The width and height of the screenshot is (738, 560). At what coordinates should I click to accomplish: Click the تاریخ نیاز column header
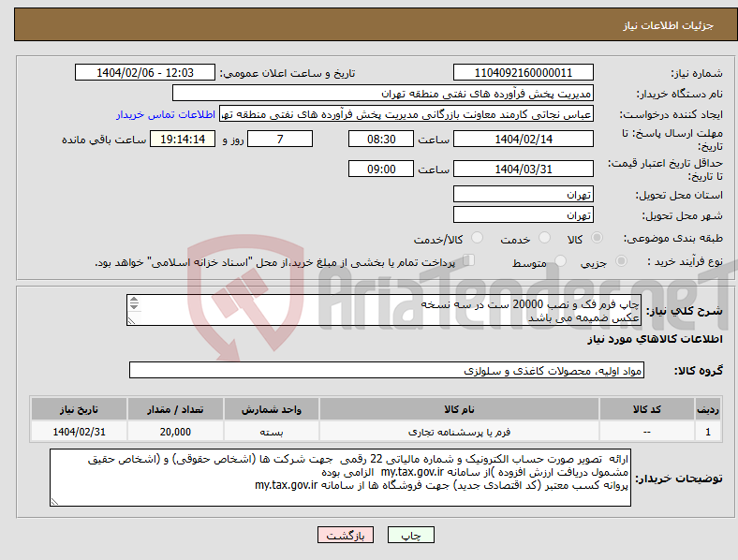pyautogui.click(x=79, y=409)
